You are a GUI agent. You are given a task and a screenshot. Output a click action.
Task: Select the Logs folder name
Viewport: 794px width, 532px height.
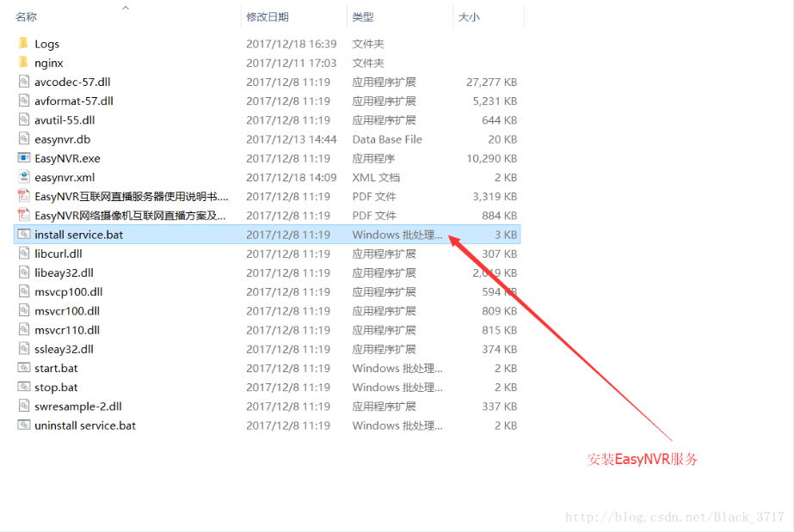coord(47,44)
